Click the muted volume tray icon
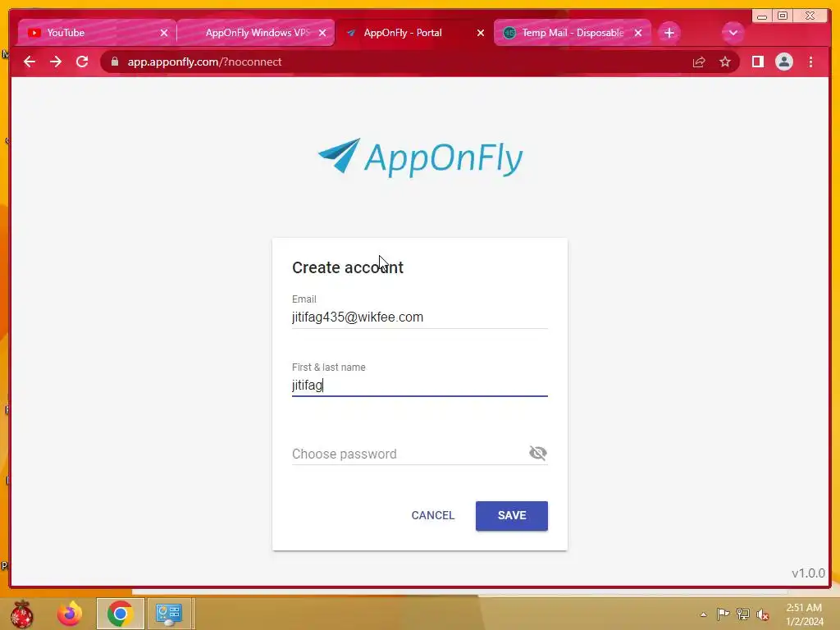This screenshot has height=630, width=840. [x=763, y=614]
